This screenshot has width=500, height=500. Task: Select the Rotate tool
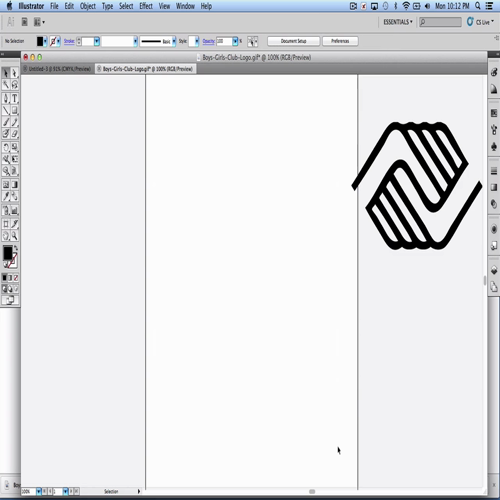(6, 147)
